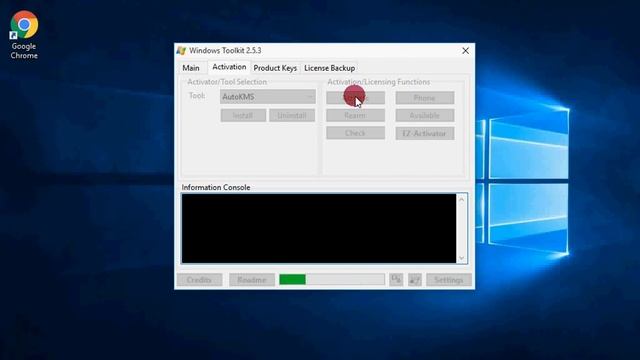640x360 pixels.
Task: Click the Install button
Action: 243,116
